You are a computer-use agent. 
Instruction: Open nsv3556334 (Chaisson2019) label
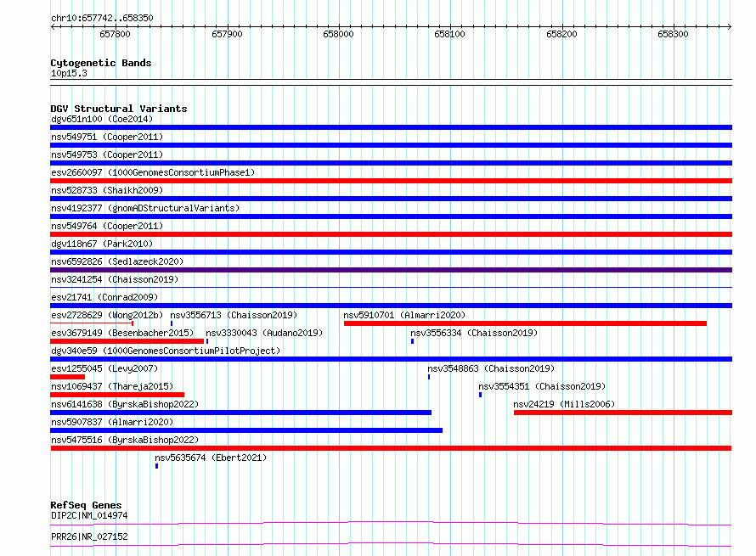[x=474, y=333]
